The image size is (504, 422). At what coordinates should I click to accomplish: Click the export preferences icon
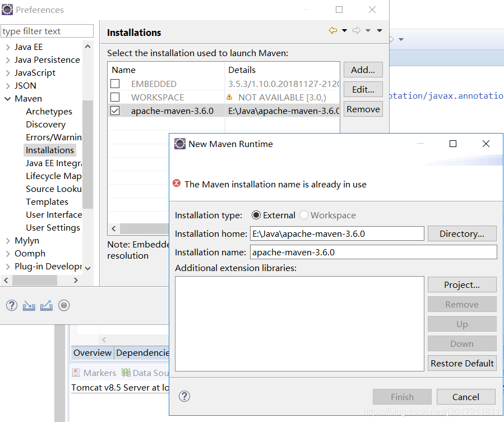(x=47, y=305)
